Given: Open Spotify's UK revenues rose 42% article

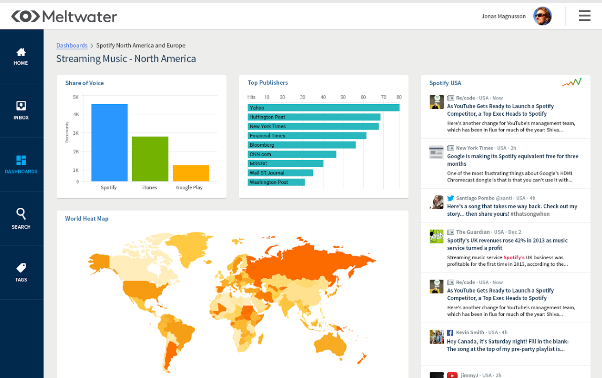Looking at the screenshot, I should click(x=507, y=244).
